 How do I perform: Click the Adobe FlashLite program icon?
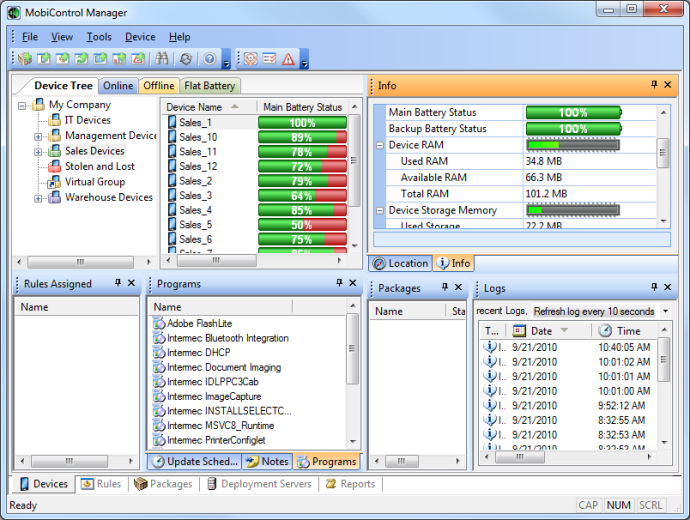pyautogui.click(x=159, y=323)
